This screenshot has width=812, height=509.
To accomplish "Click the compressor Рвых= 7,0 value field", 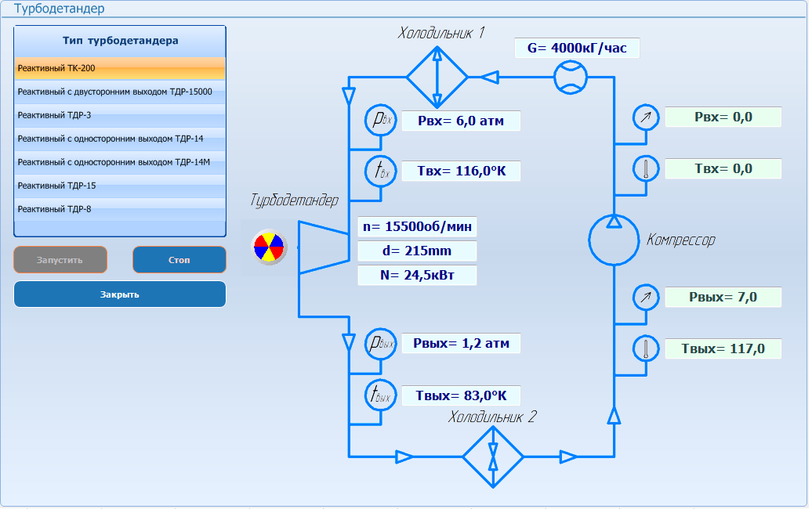I will [x=723, y=297].
